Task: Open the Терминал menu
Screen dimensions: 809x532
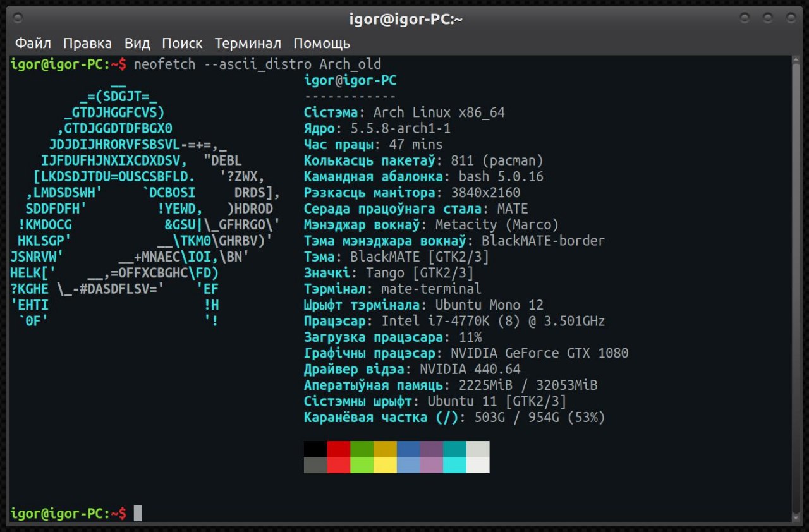Action: coord(248,44)
